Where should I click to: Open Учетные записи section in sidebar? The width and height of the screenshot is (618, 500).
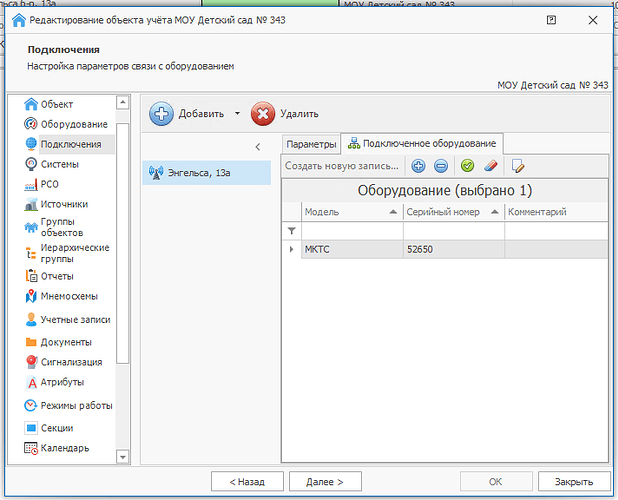click(x=75, y=320)
